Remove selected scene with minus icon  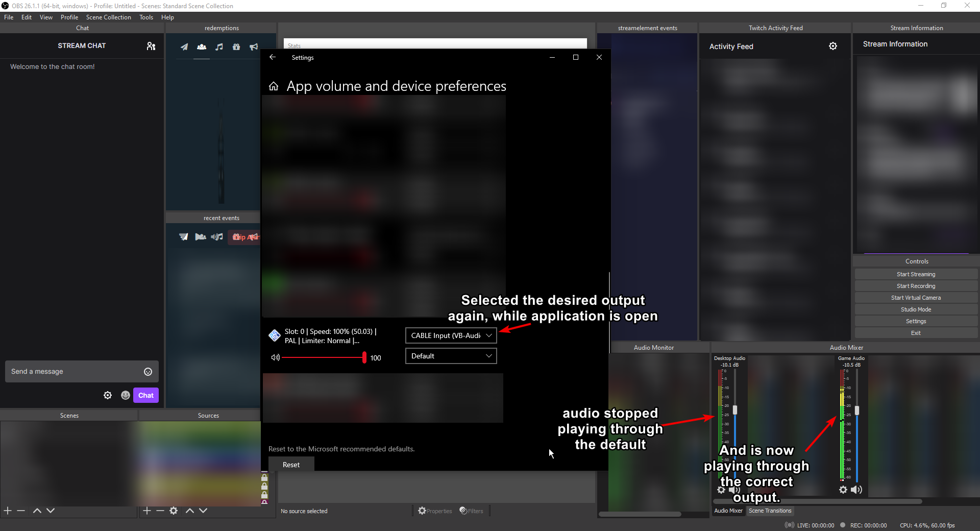coord(21,511)
